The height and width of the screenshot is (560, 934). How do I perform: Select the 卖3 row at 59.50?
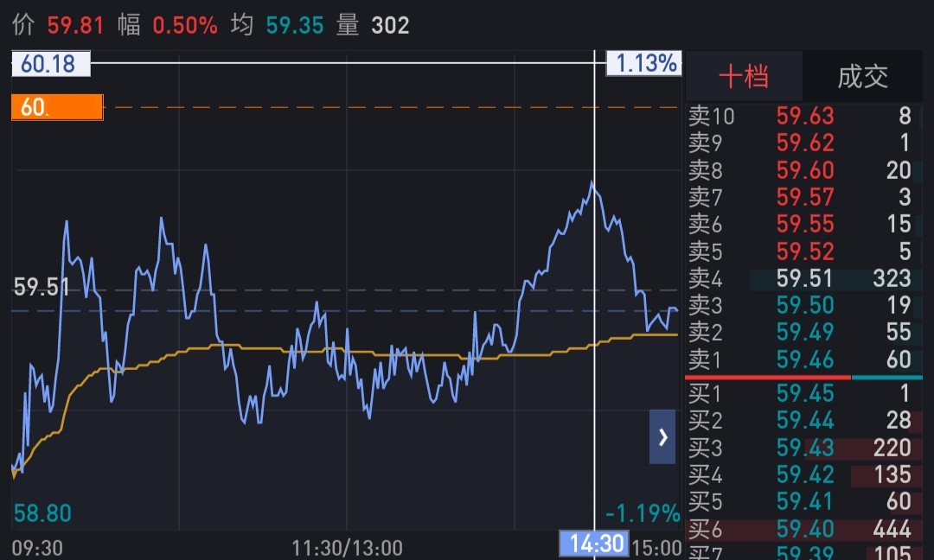tap(803, 305)
